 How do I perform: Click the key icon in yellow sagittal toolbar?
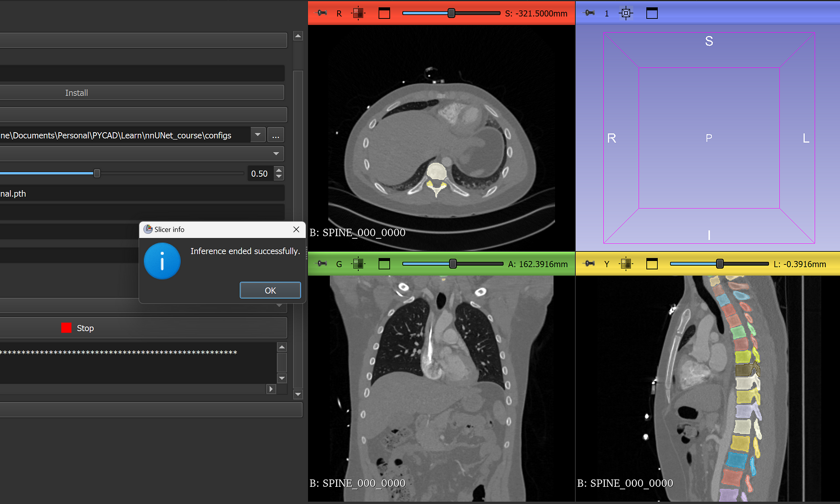(588, 264)
